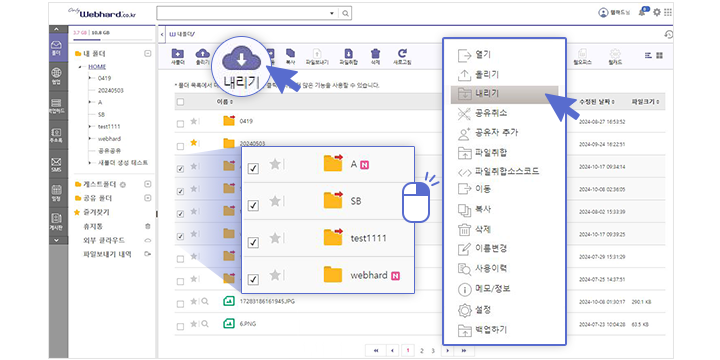The image size is (720, 360).
Task: Click the user profile icon
Action: tap(603, 12)
